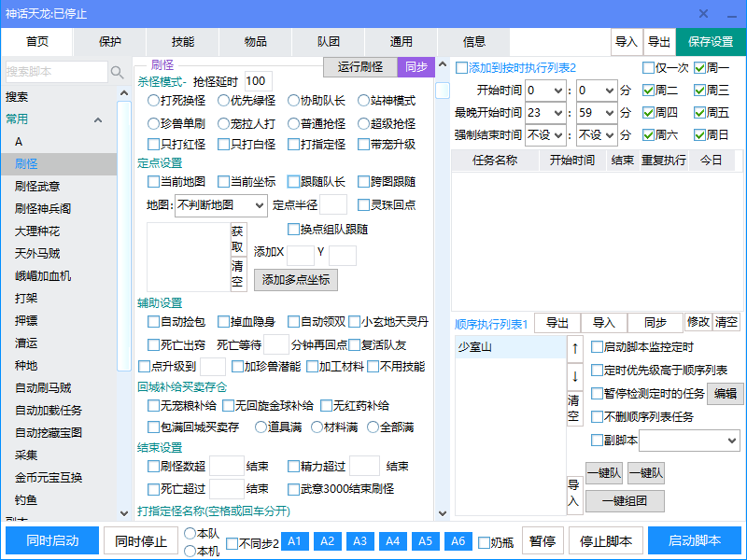The width and height of the screenshot is (747, 560).
Task: Click the script list scroll-down arrow
Action: pyautogui.click(x=124, y=513)
